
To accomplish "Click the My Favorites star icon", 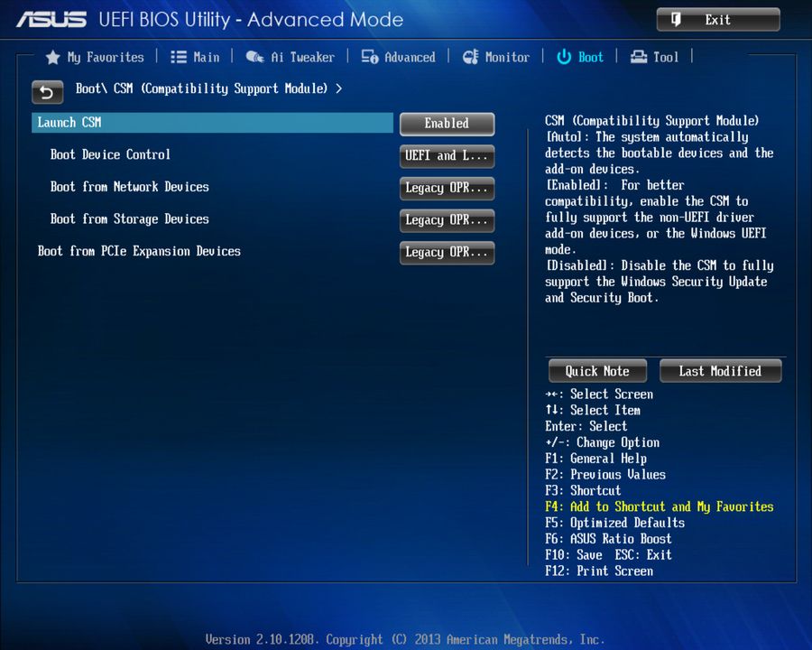I will 52,57.
